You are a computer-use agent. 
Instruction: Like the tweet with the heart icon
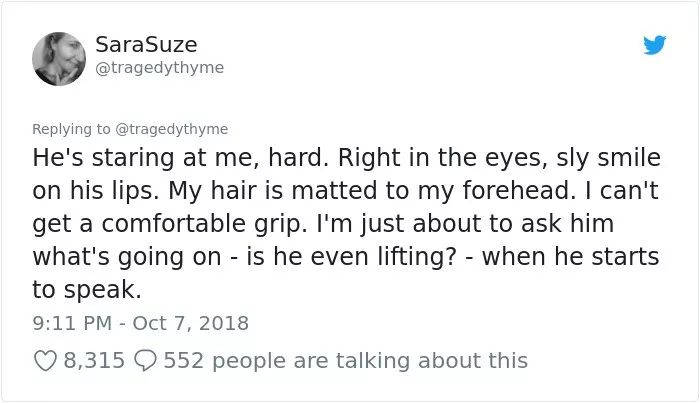tap(46, 361)
